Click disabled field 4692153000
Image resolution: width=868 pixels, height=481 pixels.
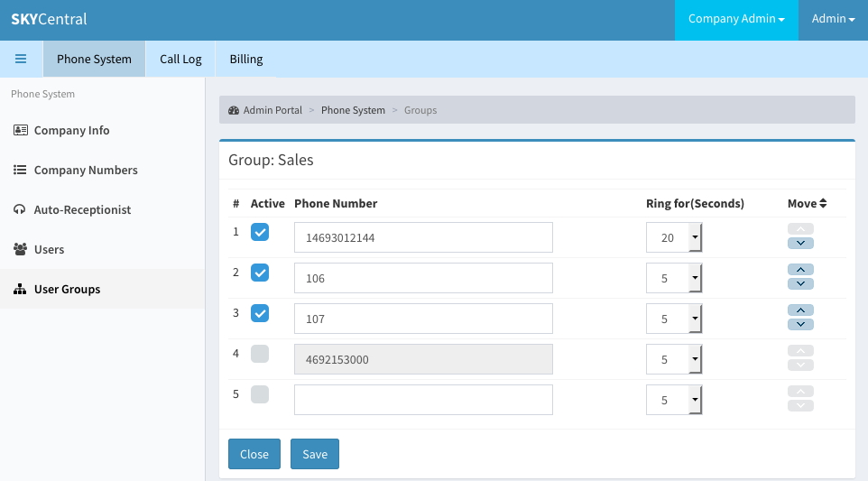(423, 359)
